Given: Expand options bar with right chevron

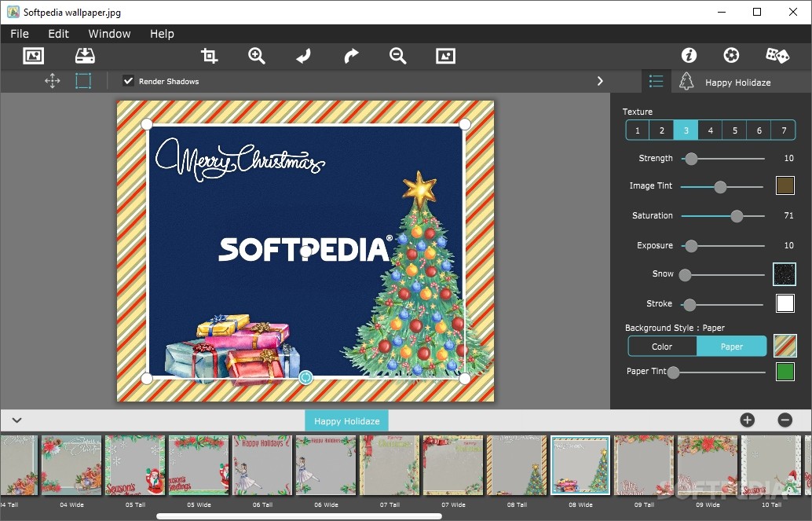Looking at the screenshot, I should click(x=600, y=81).
